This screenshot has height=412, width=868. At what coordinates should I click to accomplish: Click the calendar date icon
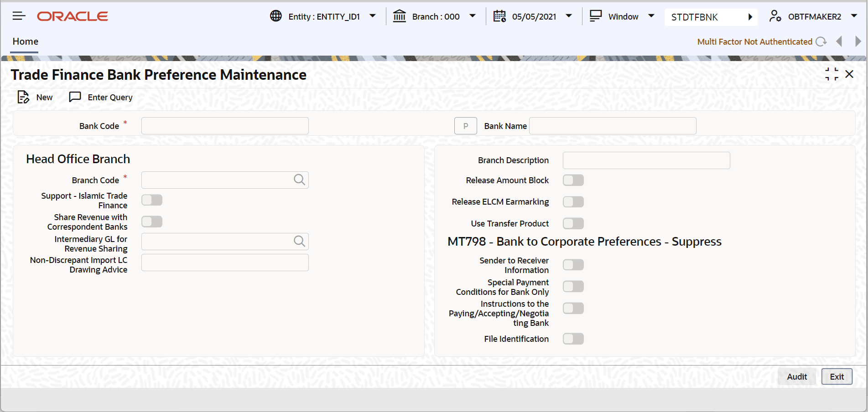(499, 16)
